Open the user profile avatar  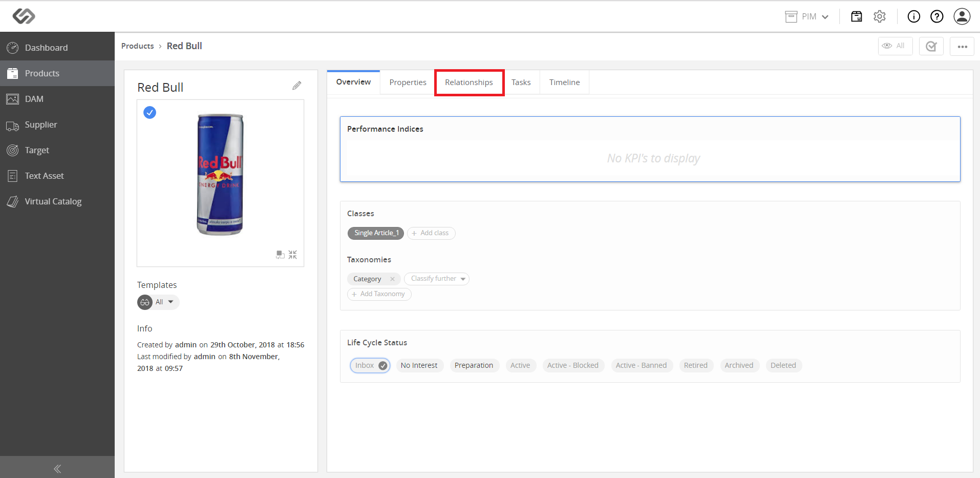click(962, 16)
